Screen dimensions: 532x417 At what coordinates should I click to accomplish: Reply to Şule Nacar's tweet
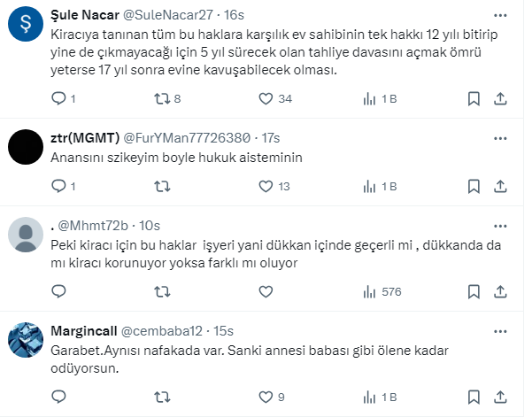pyautogui.click(x=59, y=98)
